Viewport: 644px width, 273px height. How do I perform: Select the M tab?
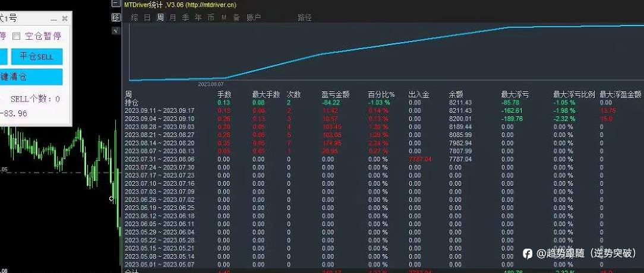pyautogui.click(x=224, y=17)
